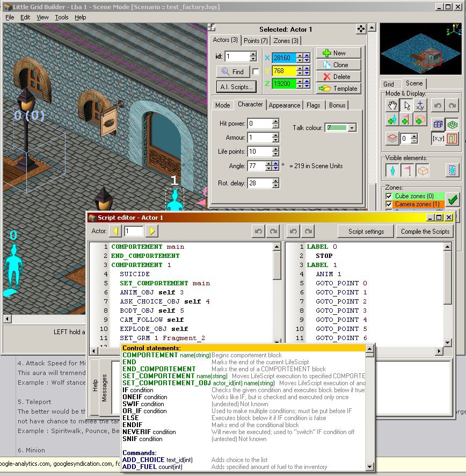466x476 pixels.
Task: Toggle zones cube visibility in Visible elements
Action: click(423, 170)
